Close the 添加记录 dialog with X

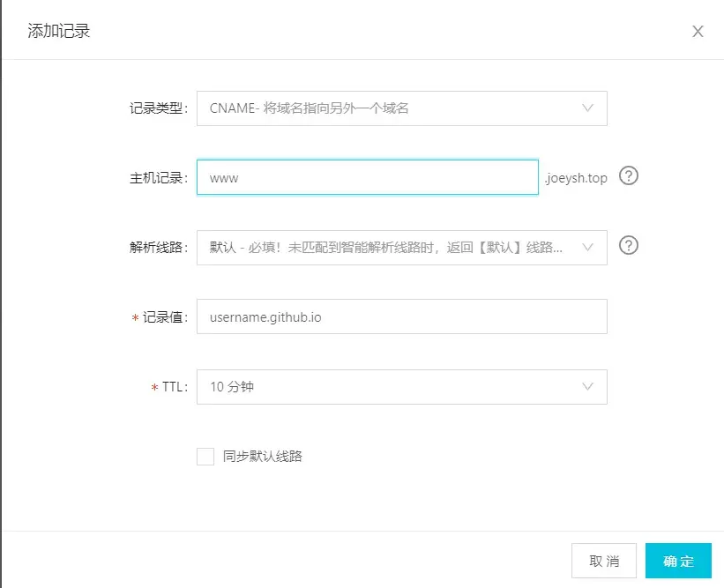[x=698, y=32]
